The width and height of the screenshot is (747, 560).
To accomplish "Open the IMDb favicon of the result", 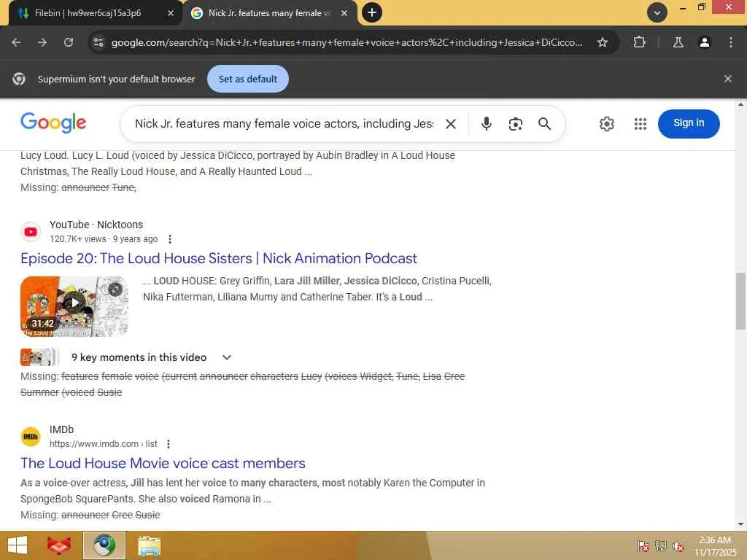I will (31, 437).
